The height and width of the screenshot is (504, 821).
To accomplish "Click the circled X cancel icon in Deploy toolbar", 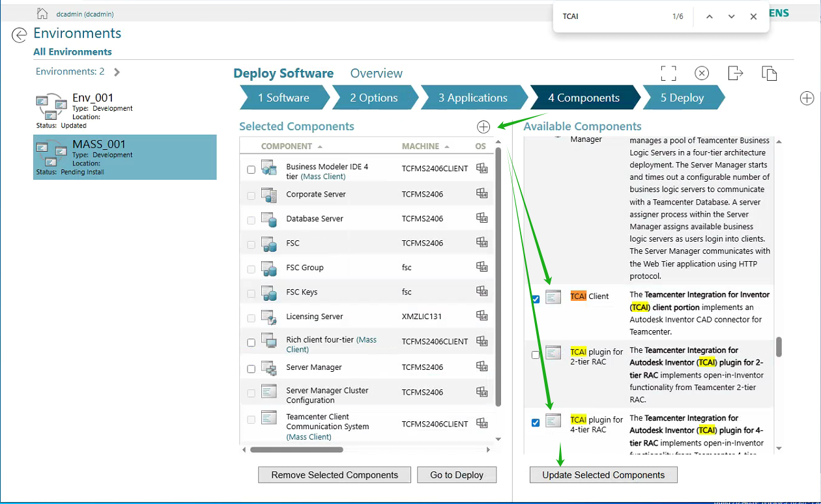I will tap(702, 73).
